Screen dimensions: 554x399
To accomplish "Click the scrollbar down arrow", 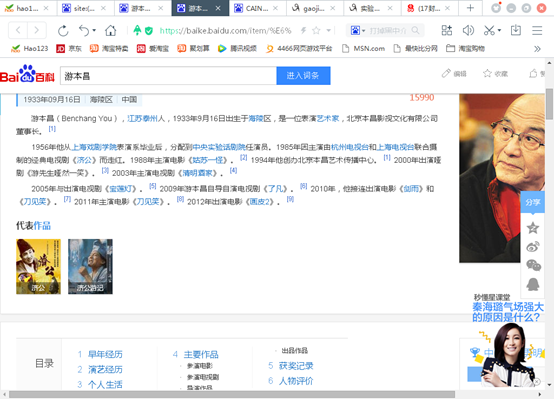I will coord(549,385).
